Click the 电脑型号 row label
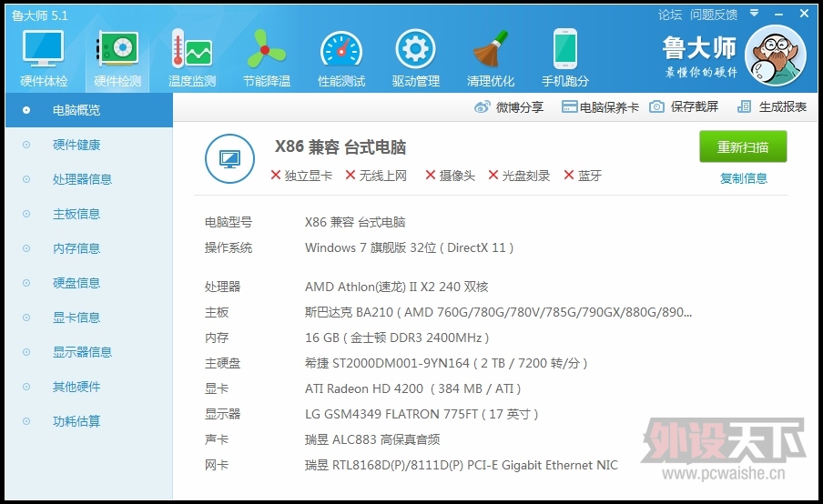Viewport: 823px width, 504px height. 229,222
